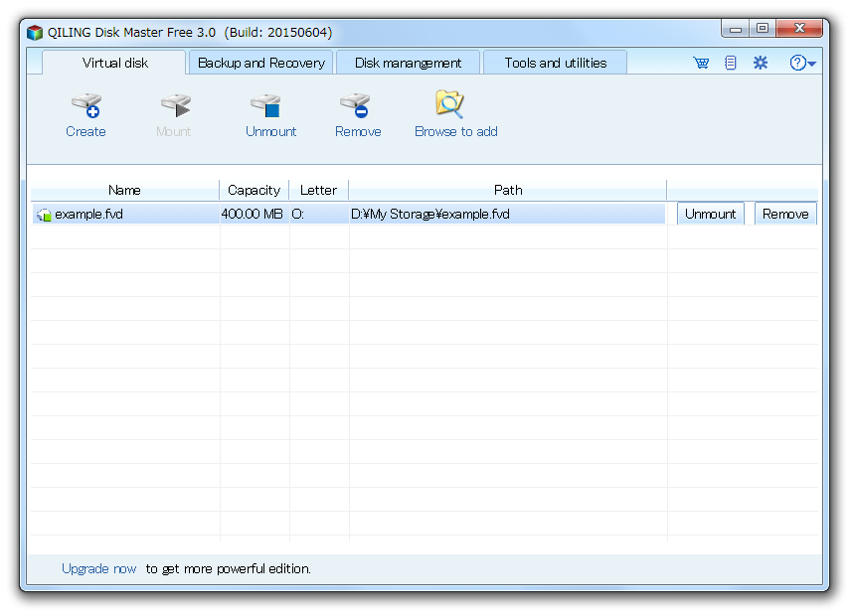852x616 pixels.
Task: Click the Remove toolbar icon
Action: [355, 105]
